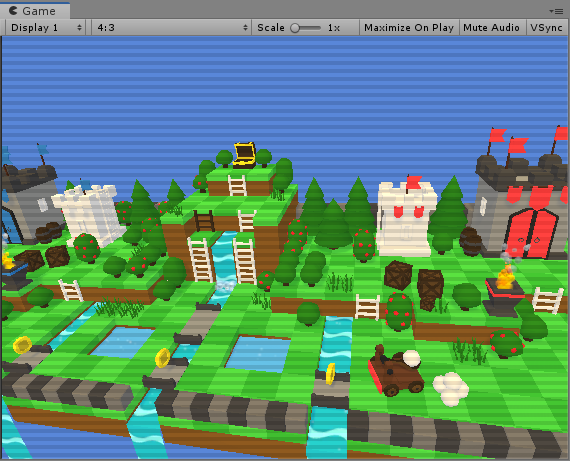This screenshot has width=570, height=461.
Task: Click the 1x scale value label
Action: 334,28
